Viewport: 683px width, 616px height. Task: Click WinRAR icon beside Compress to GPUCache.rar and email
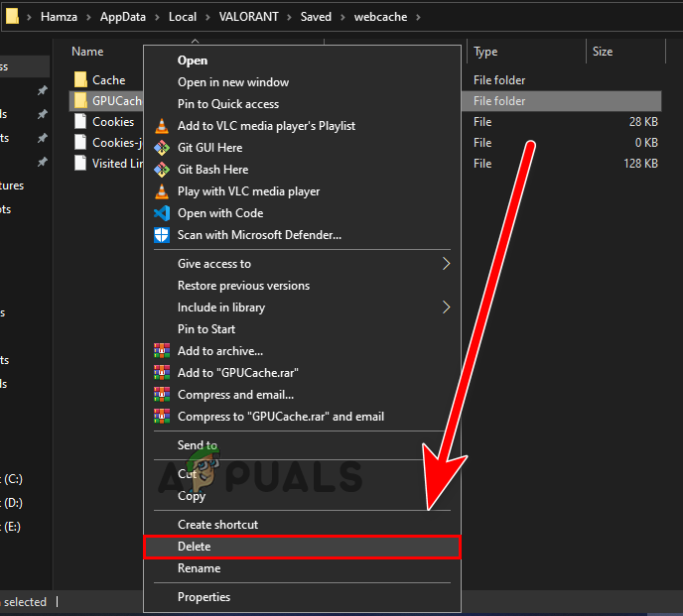pyautogui.click(x=162, y=417)
